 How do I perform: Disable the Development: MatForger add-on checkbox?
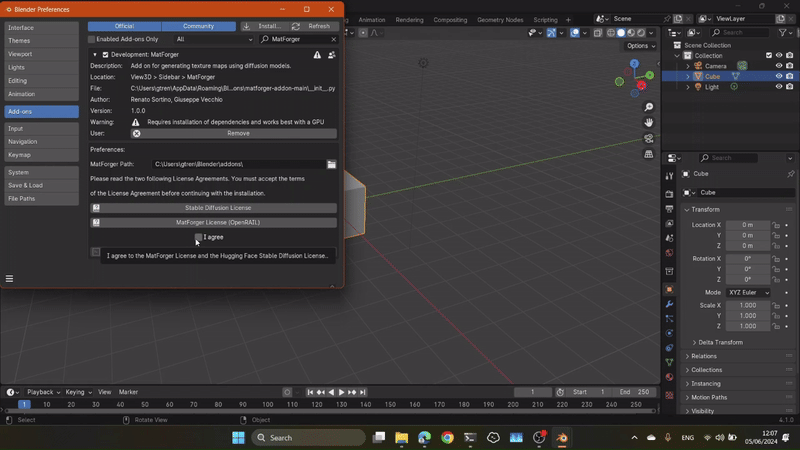coord(105,55)
